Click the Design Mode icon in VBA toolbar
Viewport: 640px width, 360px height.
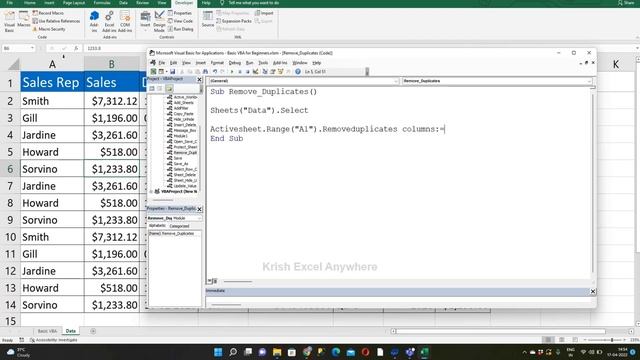256,71
